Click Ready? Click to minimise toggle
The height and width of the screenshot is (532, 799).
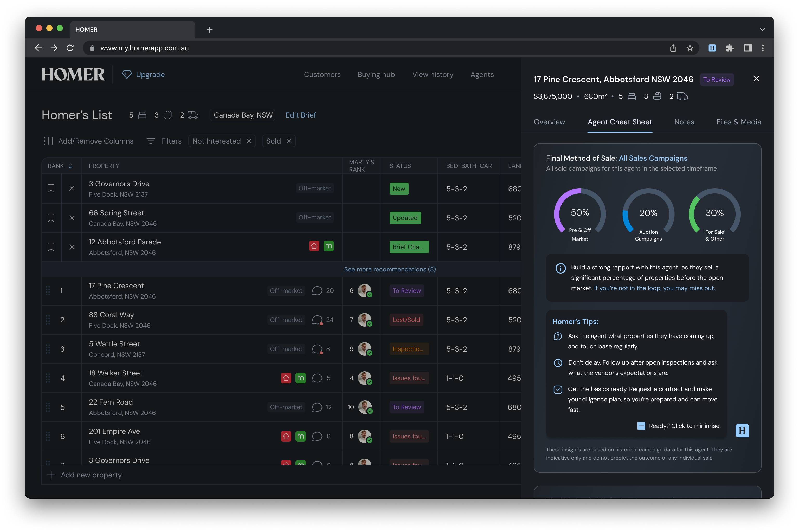tap(641, 426)
